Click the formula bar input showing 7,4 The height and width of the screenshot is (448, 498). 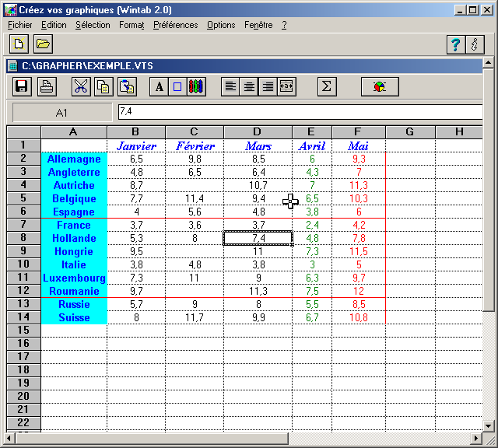tap(300, 112)
